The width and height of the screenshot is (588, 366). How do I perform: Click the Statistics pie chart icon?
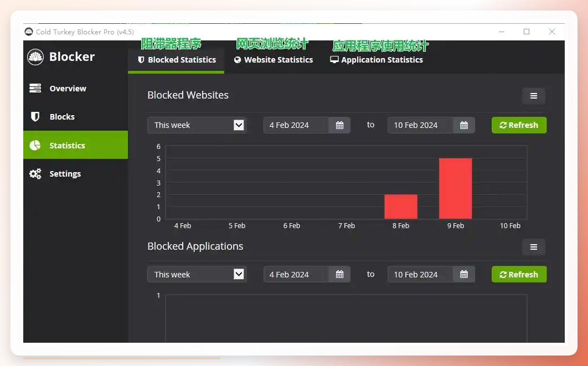tap(35, 145)
